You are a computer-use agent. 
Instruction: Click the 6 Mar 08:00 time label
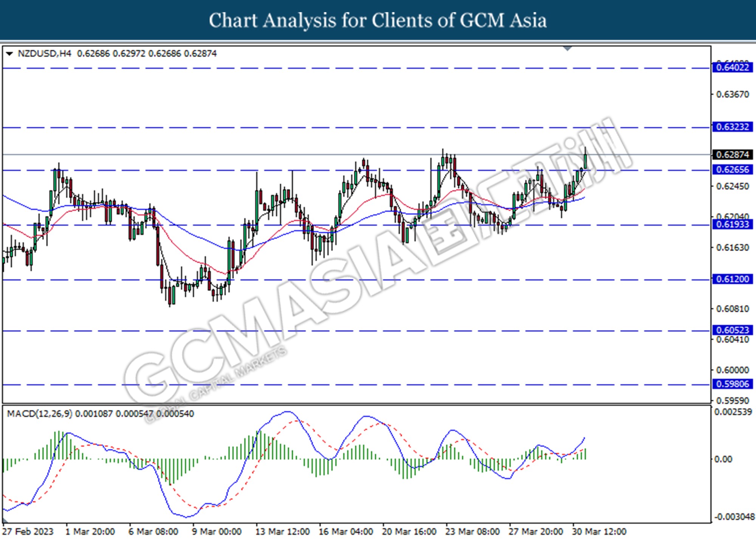pyautogui.click(x=153, y=531)
